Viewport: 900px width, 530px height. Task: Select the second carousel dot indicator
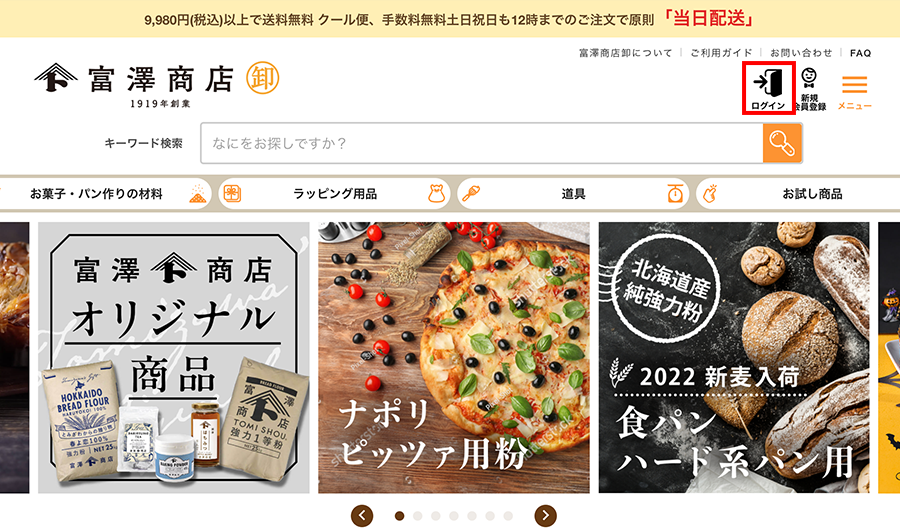417,516
